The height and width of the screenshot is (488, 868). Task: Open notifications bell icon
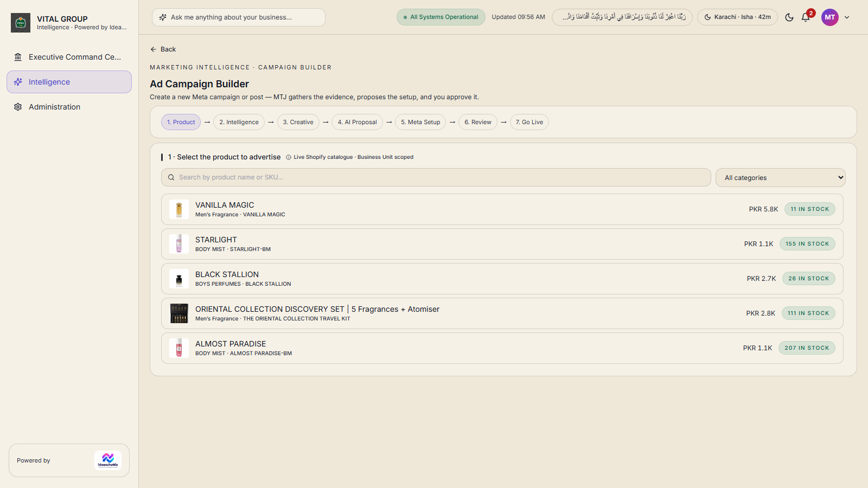point(806,17)
